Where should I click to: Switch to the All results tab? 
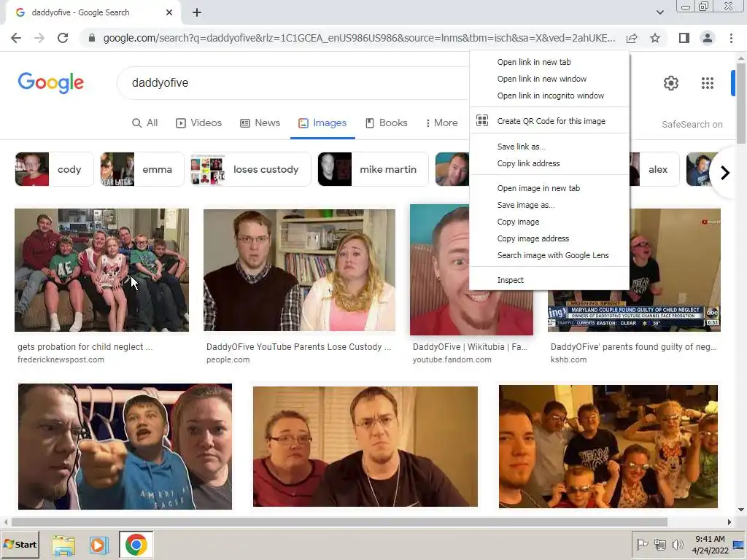pyautogui.click(x=145, y=122)
